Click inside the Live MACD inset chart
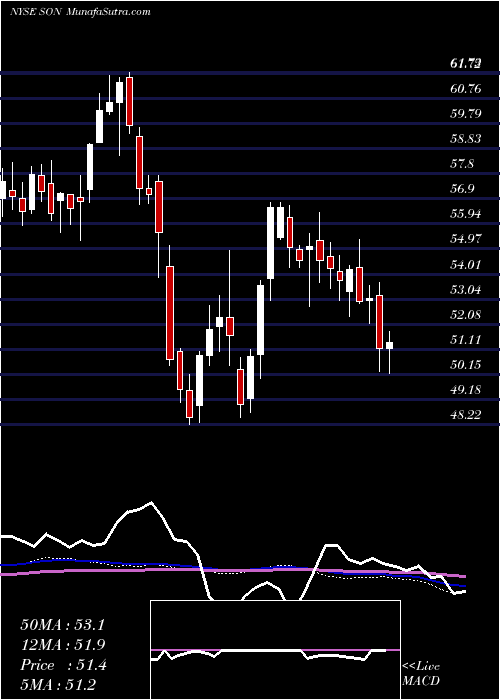The width and height of the screenshot is (500, 700). pyautogui.click(x=275, y=650)
